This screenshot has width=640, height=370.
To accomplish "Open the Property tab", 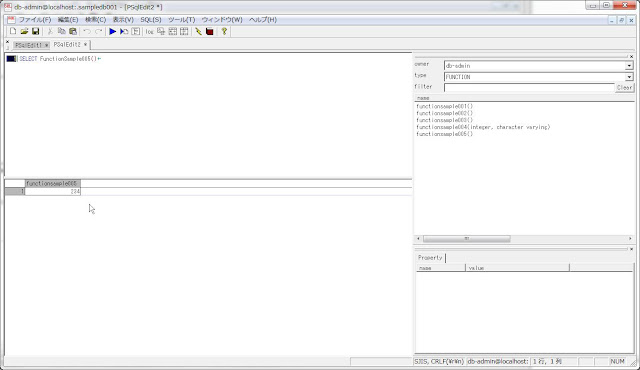I will pos(430,258).
